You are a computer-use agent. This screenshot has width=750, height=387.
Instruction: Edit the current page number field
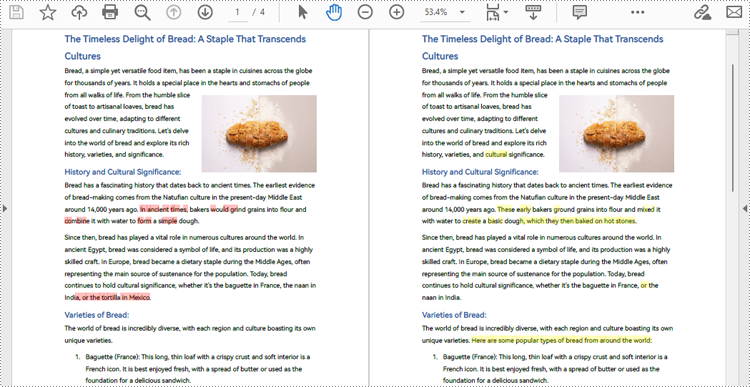pyautogui.click(x=238, y=12)
